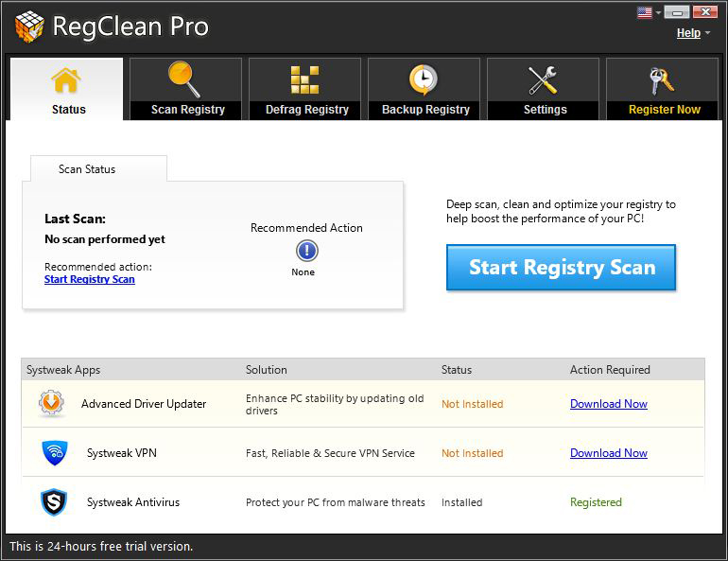
Task: Open the Help menu
Action: point(688,33)
